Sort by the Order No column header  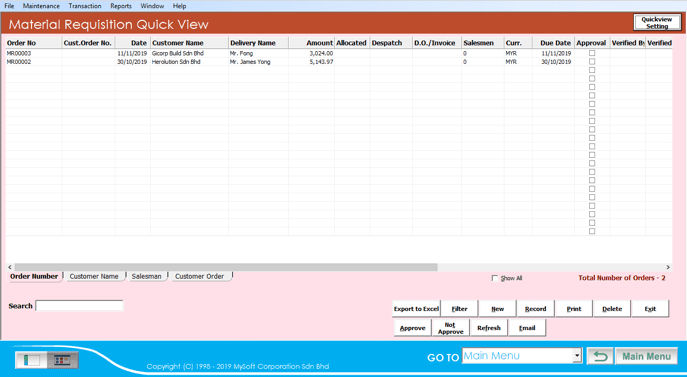pos(33,43)
